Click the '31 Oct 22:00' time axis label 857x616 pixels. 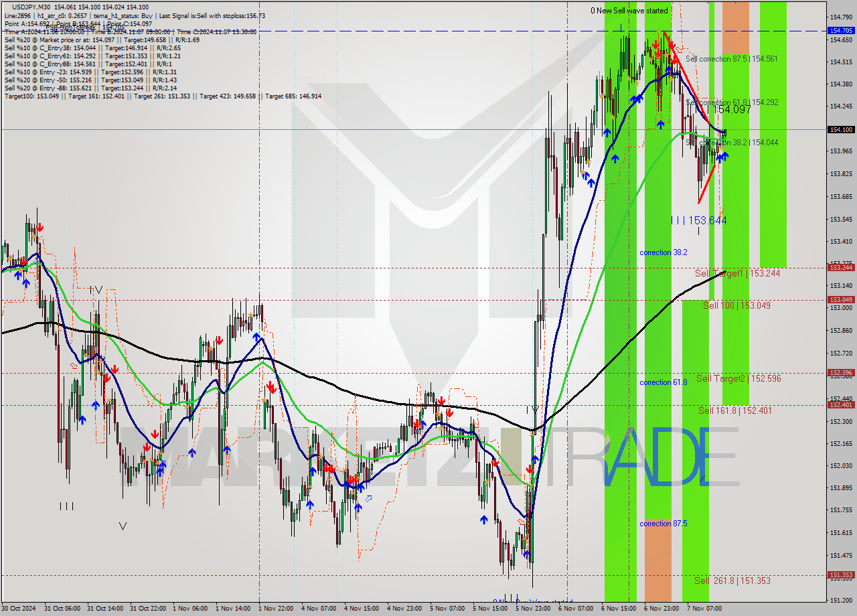coord(148,609)
